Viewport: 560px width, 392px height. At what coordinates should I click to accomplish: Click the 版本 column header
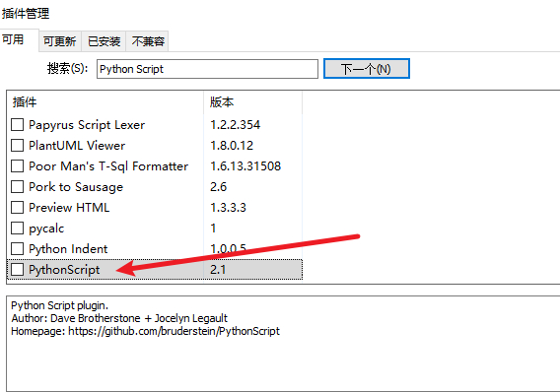(252, 102)
